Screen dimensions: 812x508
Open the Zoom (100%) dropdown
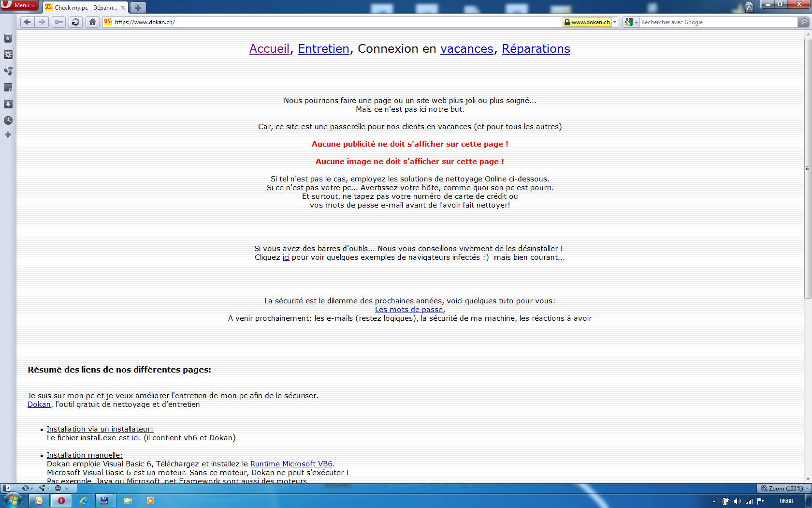tap(784, 488)
